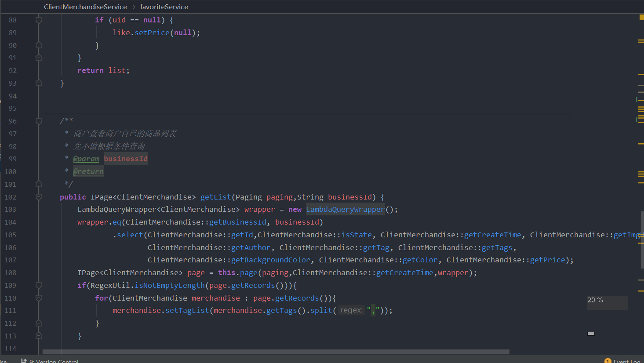
Task: Toggle the Javadoc end fold marker on line 101
Action: coord(39,184)
